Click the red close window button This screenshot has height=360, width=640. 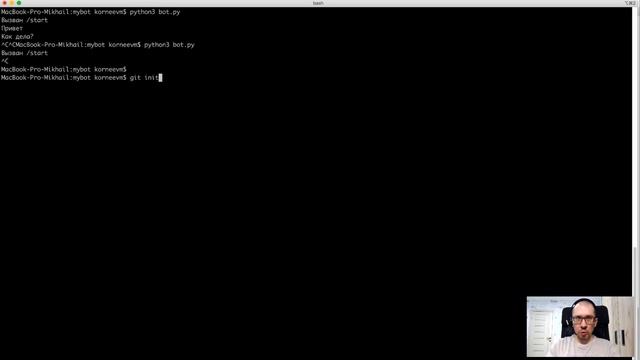pos(4,3)
